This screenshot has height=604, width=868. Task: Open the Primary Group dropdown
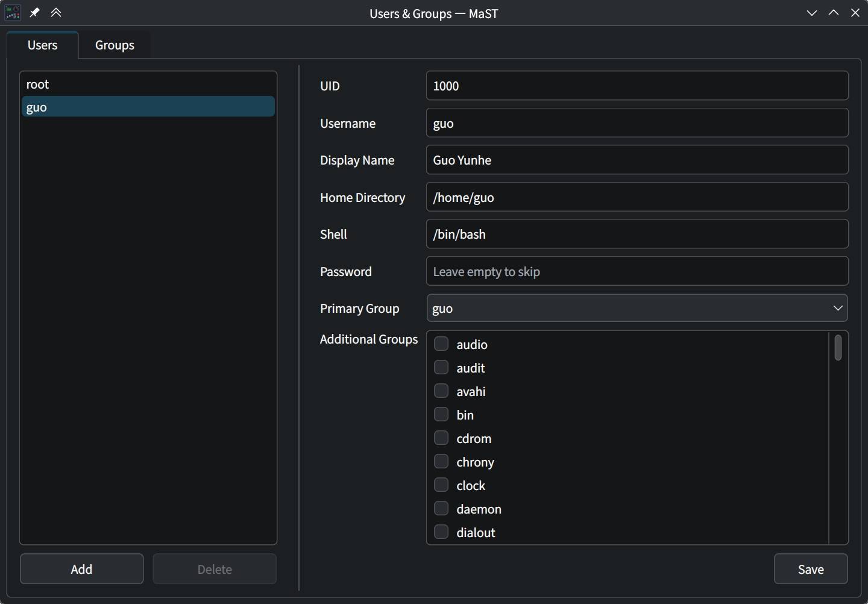coord(637,308)
